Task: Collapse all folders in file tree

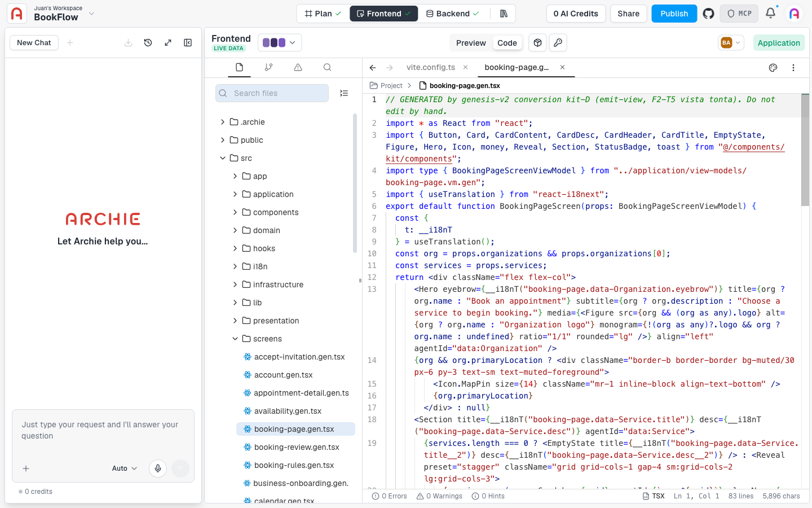Action: pos(344,93)
